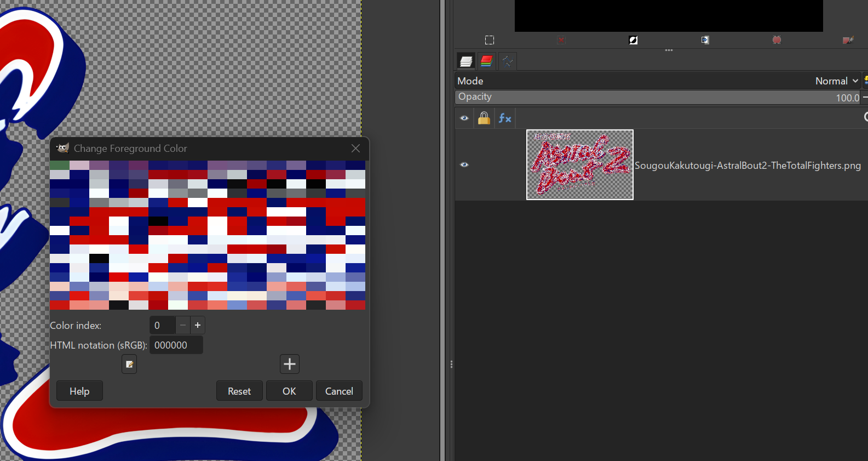Toggle the layer lock padlock icon
The width and height of the screenshot is (868, 461).
point(484,118)
